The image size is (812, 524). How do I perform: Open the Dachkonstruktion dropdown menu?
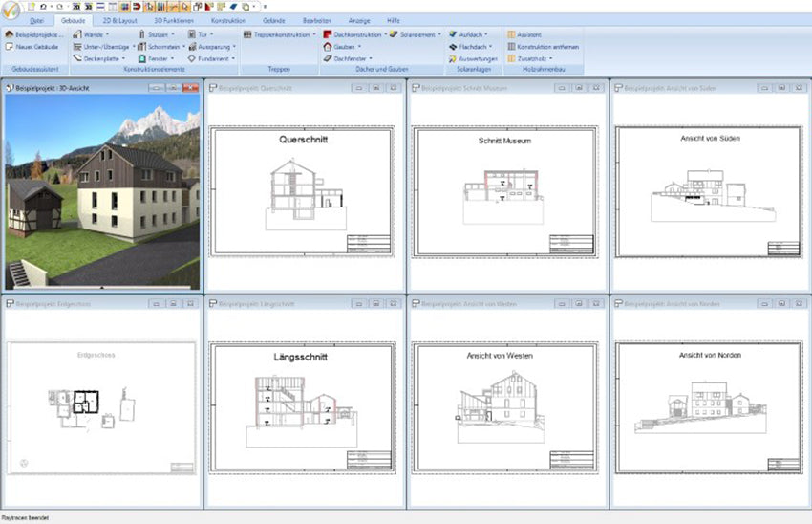tap(384, 34)
